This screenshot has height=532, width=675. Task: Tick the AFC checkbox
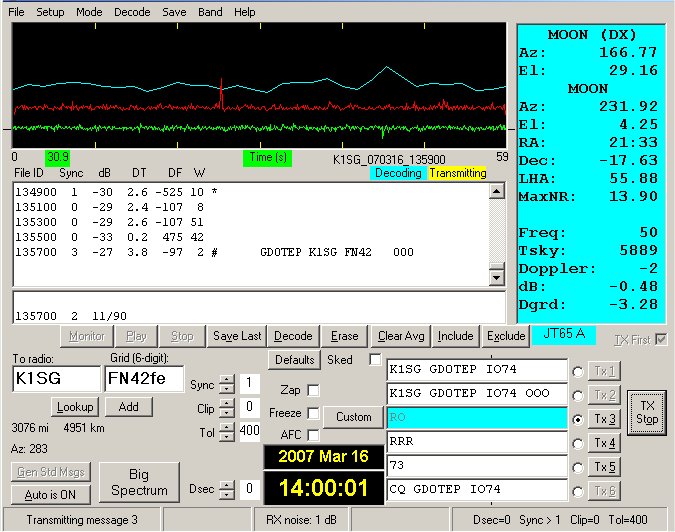tap(313, 434)
